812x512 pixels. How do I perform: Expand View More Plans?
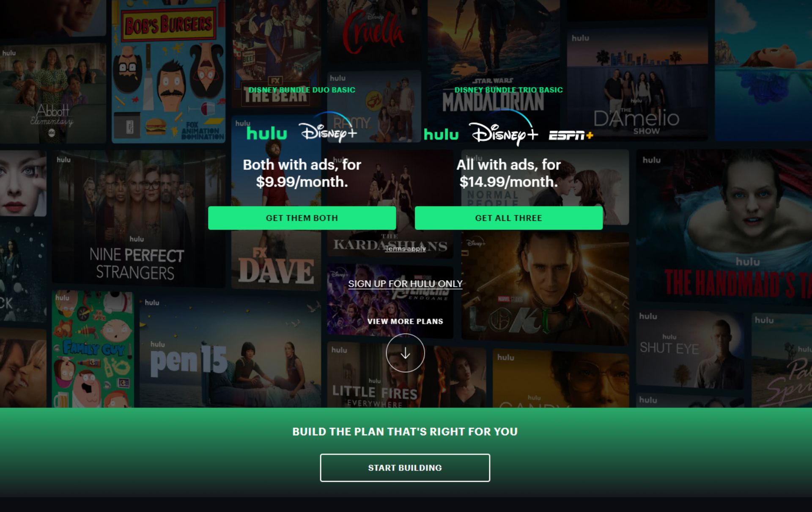pos(405,321)
